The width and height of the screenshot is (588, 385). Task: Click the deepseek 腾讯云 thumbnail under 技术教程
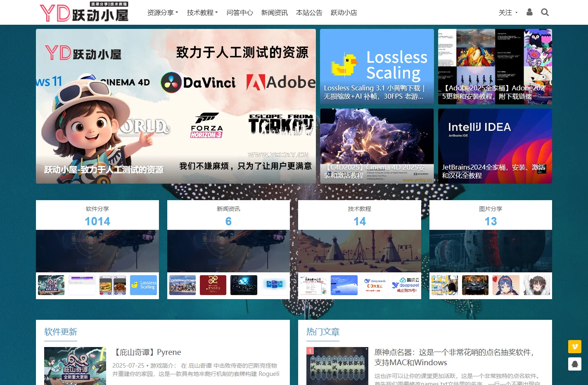(x=406, y=285)
